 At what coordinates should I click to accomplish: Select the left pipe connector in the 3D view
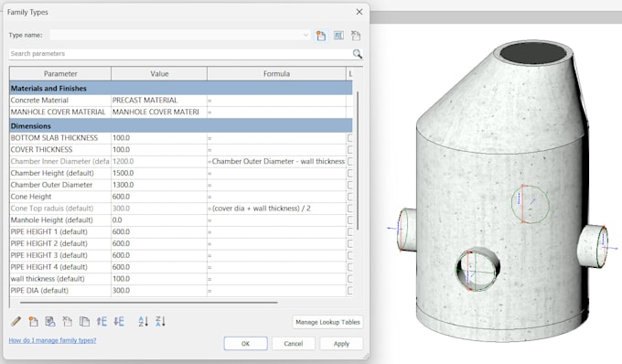[x=406, y=230]
